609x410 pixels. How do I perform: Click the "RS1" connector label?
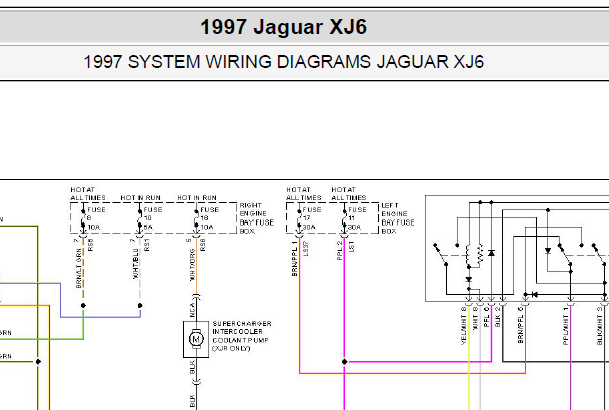(147, 245)
